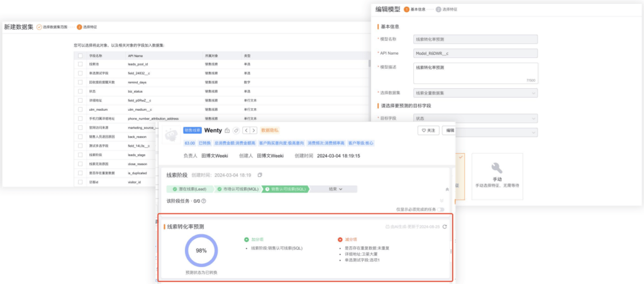Click the lock icon next to Wenty
Image resolution: width=644 pixels, height=284 pixels.
click(x=227, y=130)
